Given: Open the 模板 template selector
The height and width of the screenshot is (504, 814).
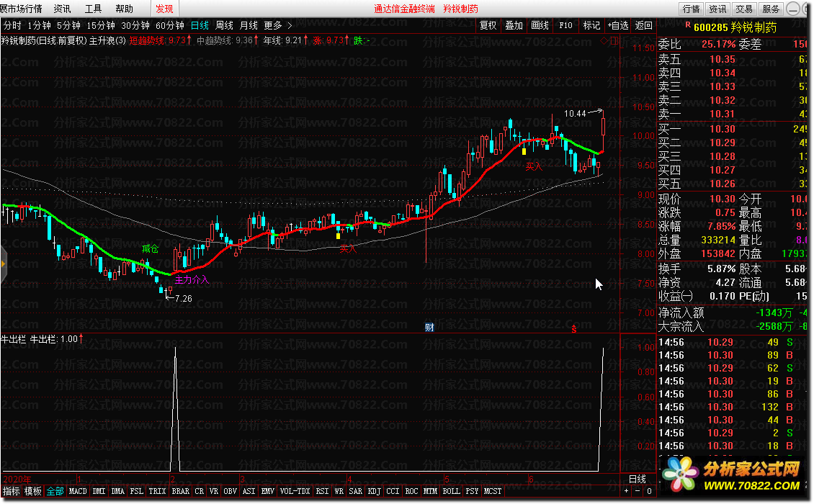Looking at the screenshot, I should pos(33,491).
